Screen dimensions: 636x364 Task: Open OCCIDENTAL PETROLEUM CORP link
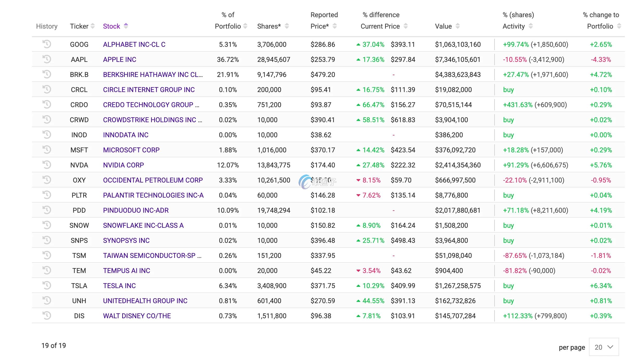[x=153, y=180]
